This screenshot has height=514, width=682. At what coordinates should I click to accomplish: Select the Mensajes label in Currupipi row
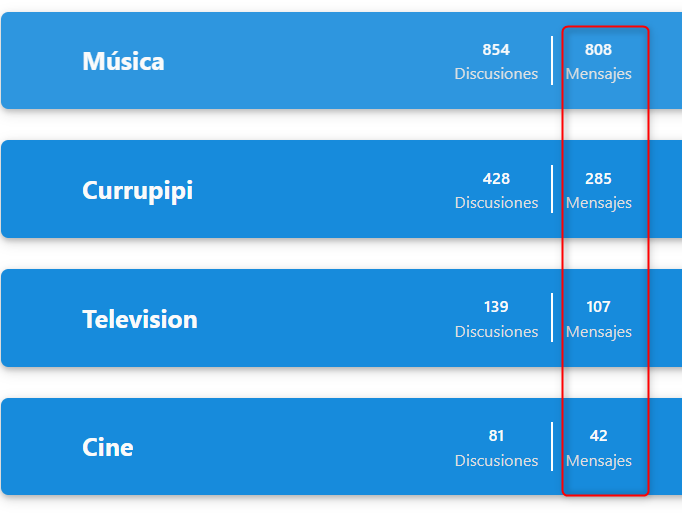click(598, 203)
